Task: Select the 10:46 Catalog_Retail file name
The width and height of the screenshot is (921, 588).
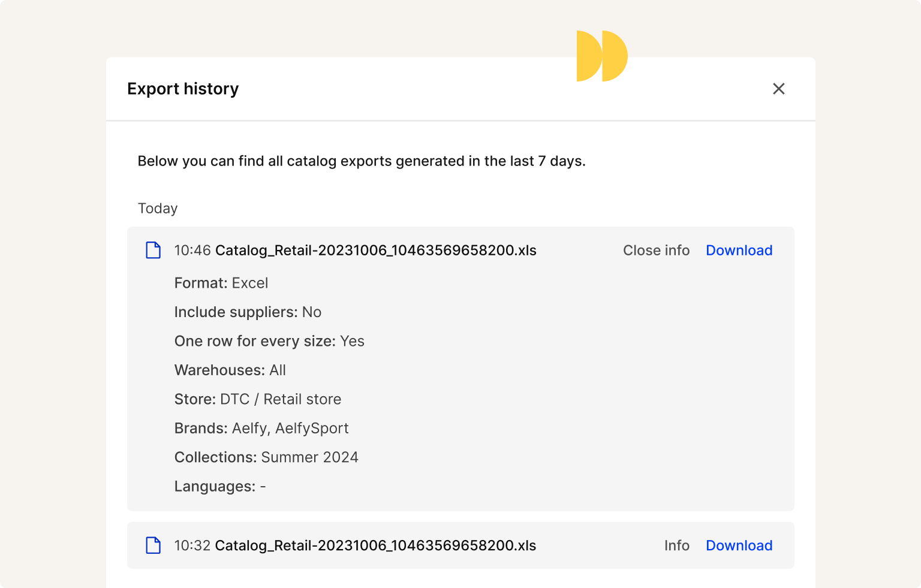Action: 375,251
